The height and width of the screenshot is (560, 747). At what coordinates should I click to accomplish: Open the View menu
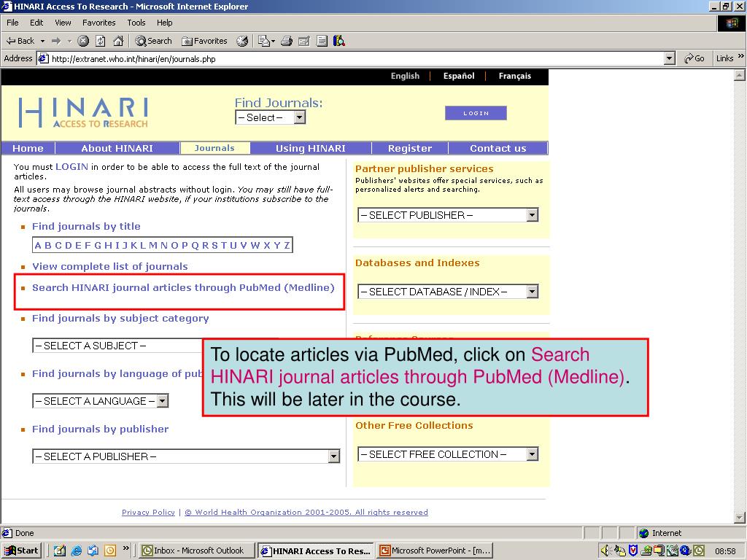63,23
